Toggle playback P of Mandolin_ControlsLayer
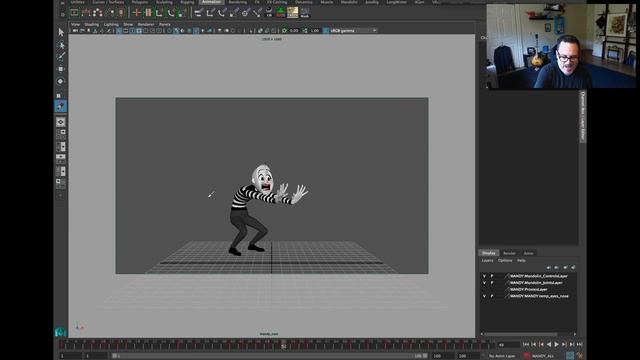The height and width of the screenshot is (360, 640). [492, 276]
